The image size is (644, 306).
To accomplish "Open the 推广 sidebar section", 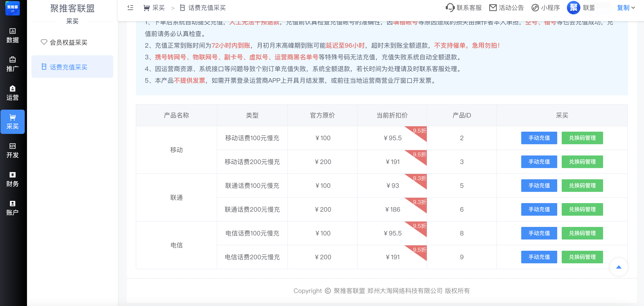I will pyautogui.click(x=13, y=64).
